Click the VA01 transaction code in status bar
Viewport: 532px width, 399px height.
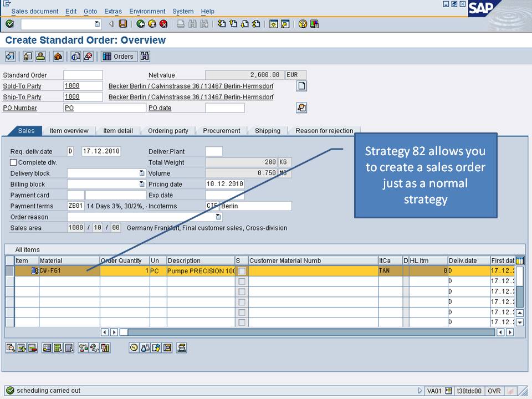click(x=434, y=391)
